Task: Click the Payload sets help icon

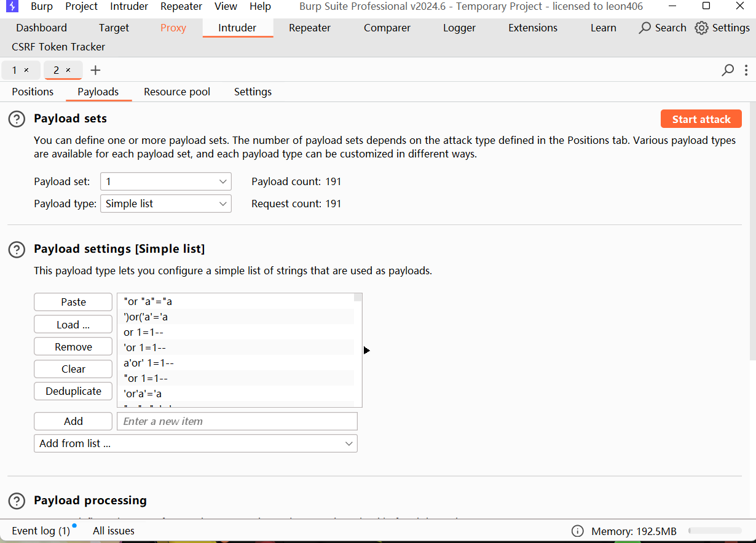Action: 17,119
